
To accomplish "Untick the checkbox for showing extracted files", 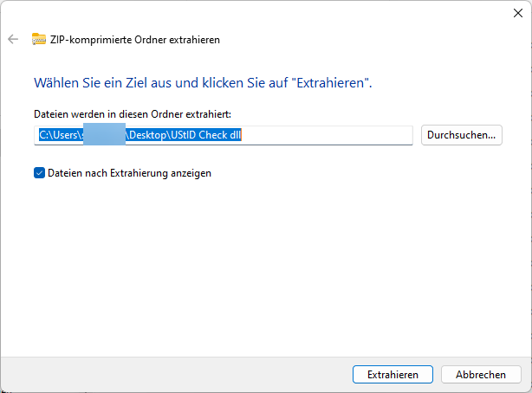I will [39, 172].
